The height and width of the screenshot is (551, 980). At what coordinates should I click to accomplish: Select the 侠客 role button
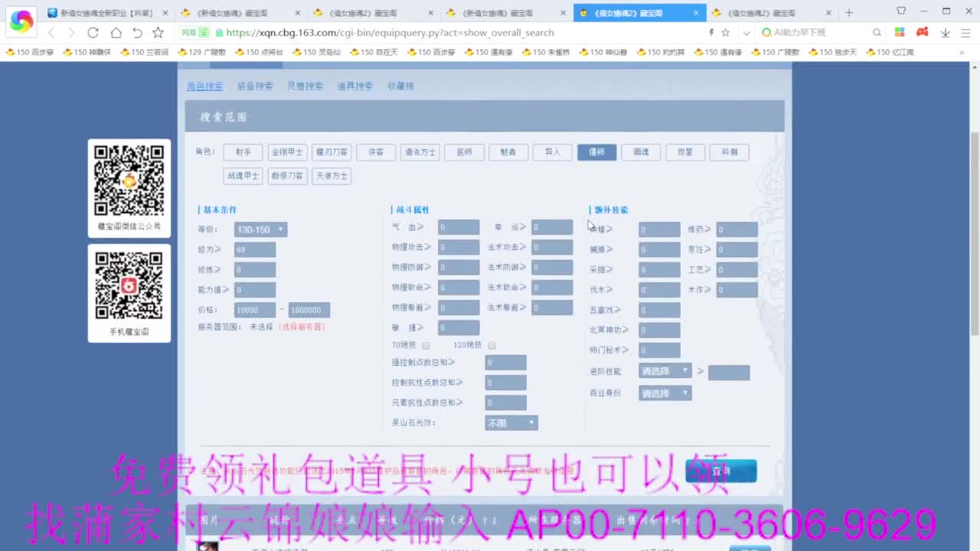pos(376,152)
